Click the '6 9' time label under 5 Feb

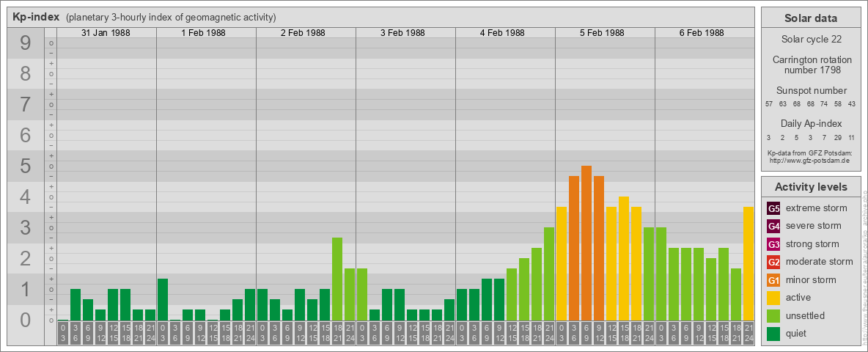586,334
